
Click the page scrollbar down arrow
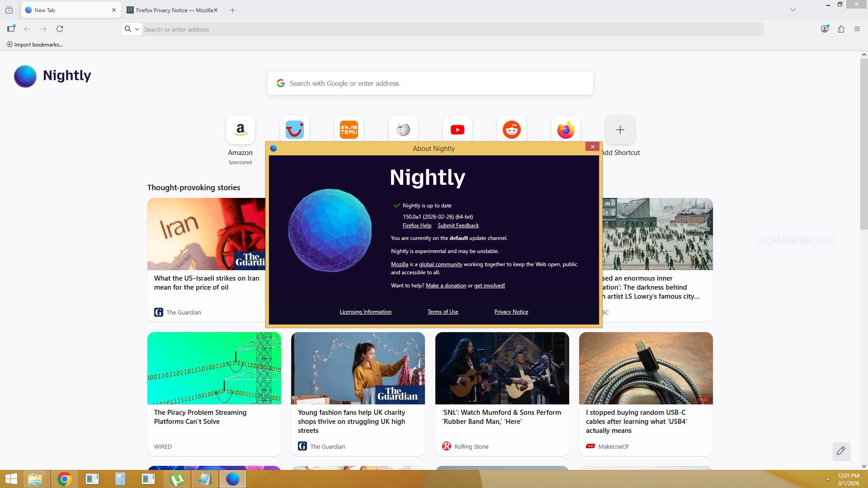pos(864,466)
